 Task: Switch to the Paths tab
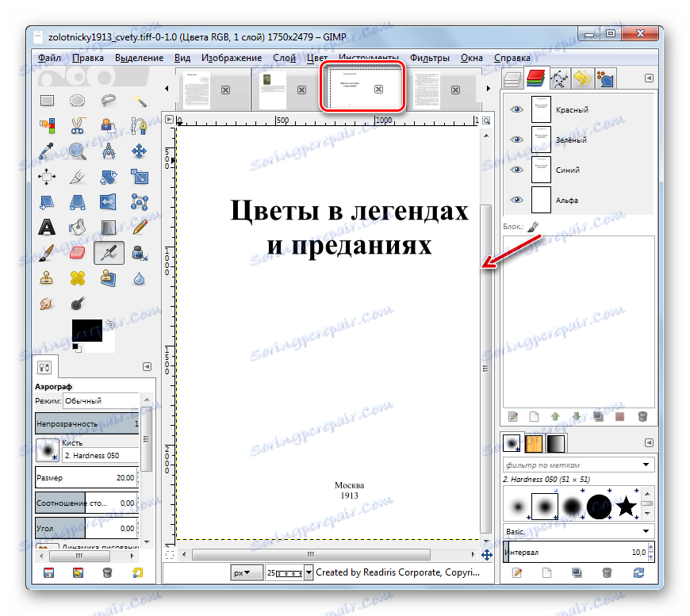[x=559, y=78]
